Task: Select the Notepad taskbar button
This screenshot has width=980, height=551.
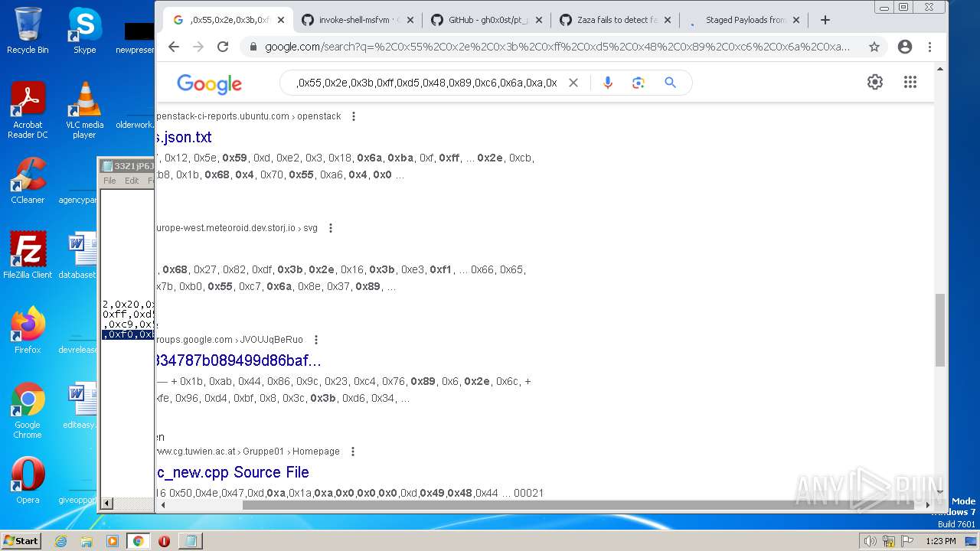Action: tap(191, 541)
